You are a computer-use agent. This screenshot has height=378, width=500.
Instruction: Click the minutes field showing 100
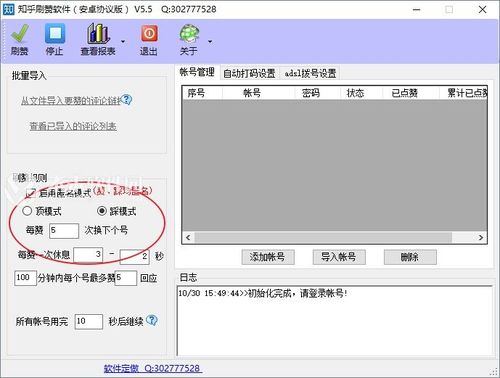[25, 278]
